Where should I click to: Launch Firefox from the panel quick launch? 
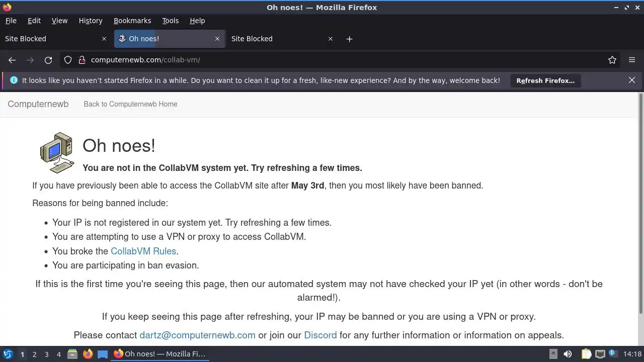tap(88, 354)
